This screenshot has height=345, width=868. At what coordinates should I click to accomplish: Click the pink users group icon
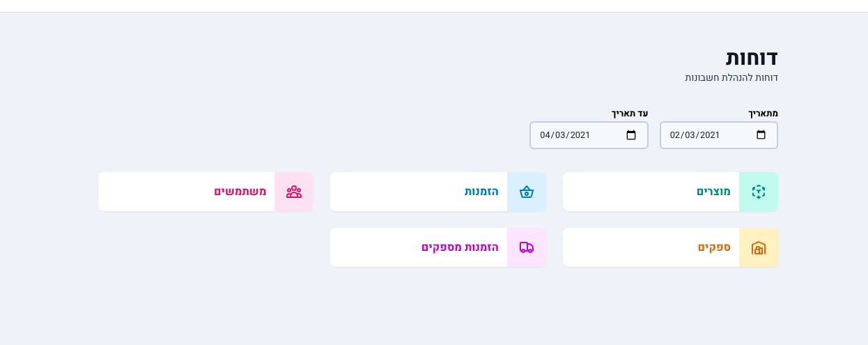tap(294, 192)
